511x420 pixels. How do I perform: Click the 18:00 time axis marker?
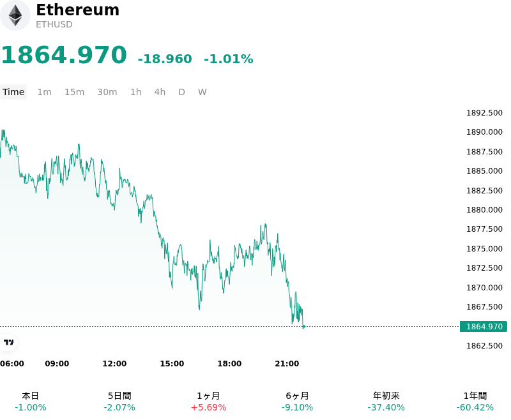[229, 364]
